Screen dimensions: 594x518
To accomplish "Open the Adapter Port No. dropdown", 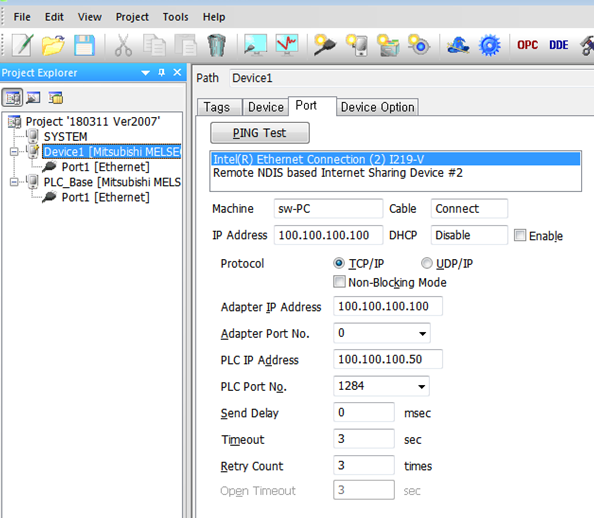I will tap(382, 333).
